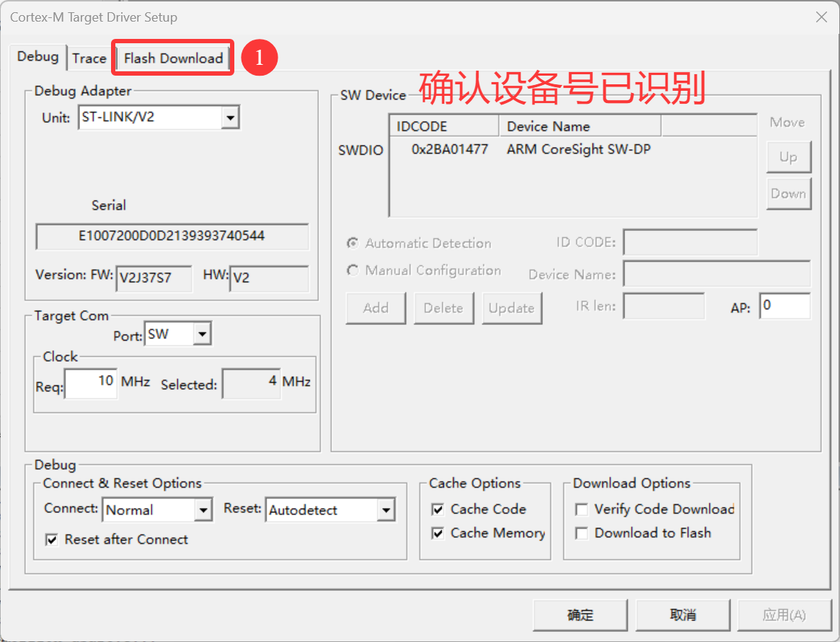This screenshot has width=840, height=642.
Task: Switch to the Flash Download tab
Action: tap(173, 58)
